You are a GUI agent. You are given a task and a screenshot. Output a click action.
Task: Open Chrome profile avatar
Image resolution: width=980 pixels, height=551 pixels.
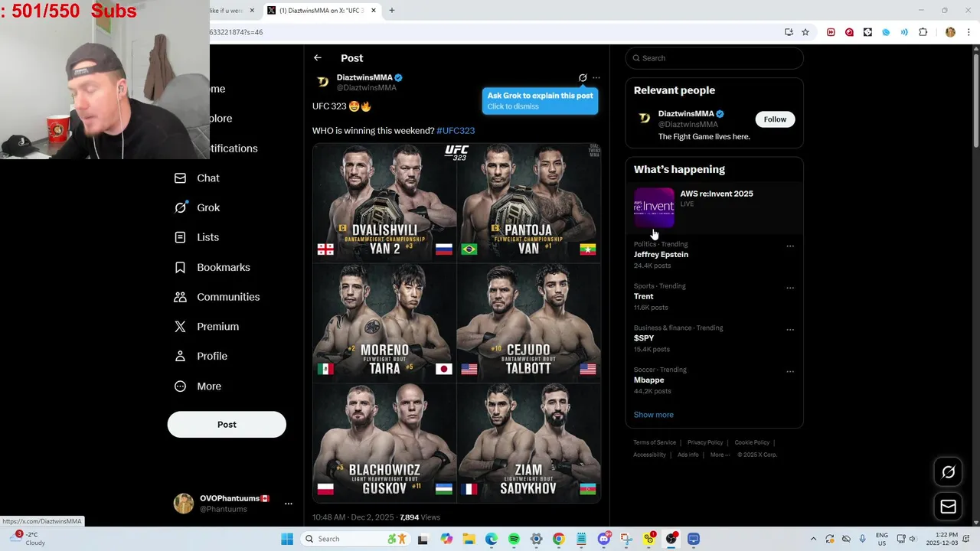coord(950,32)
